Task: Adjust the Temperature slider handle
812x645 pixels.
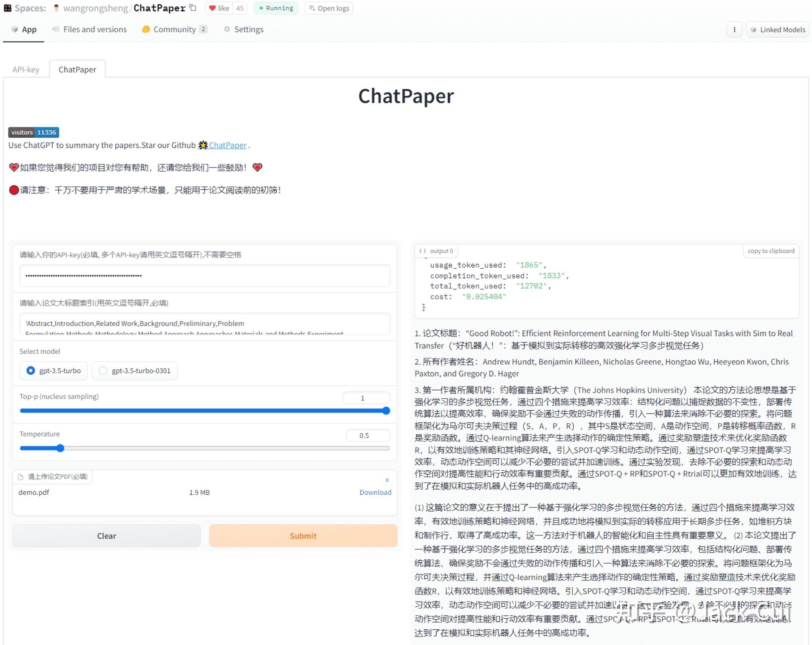Action: pos(60,448)
